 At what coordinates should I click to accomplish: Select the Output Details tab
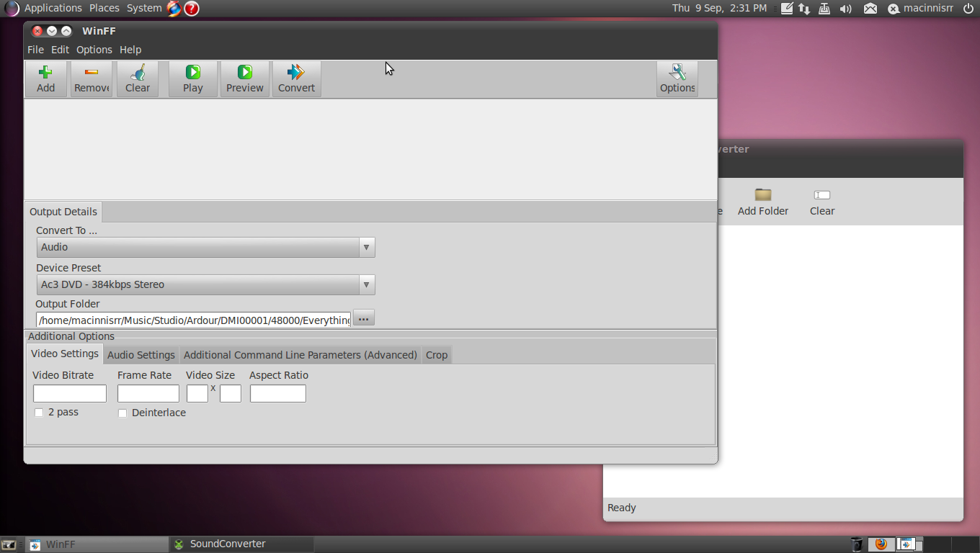coord(63,212)
